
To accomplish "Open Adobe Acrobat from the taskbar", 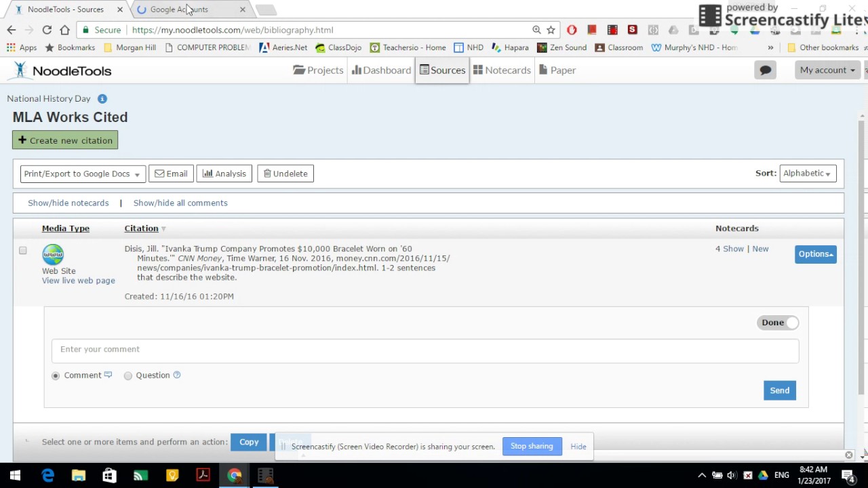I will (203, 475).
